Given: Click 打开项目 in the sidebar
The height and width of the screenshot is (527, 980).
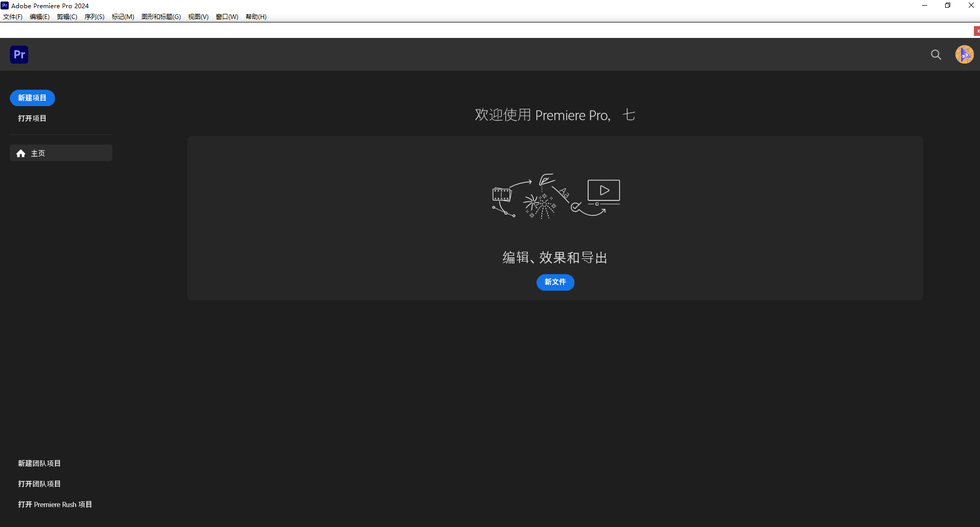Looking at the screenshot, I should 32,118.
